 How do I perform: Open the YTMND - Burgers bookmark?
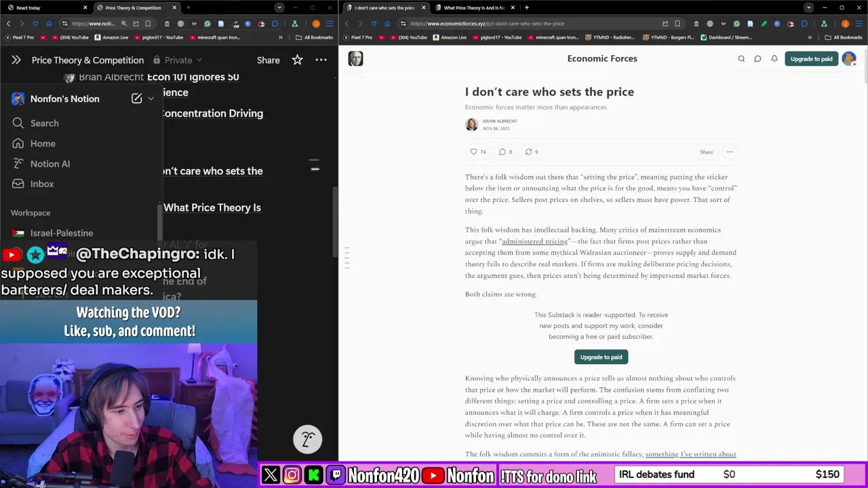point(668,37)
